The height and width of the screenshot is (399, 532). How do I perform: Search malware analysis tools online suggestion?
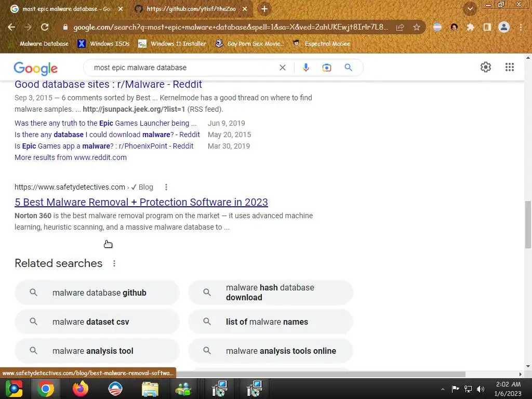271,351
